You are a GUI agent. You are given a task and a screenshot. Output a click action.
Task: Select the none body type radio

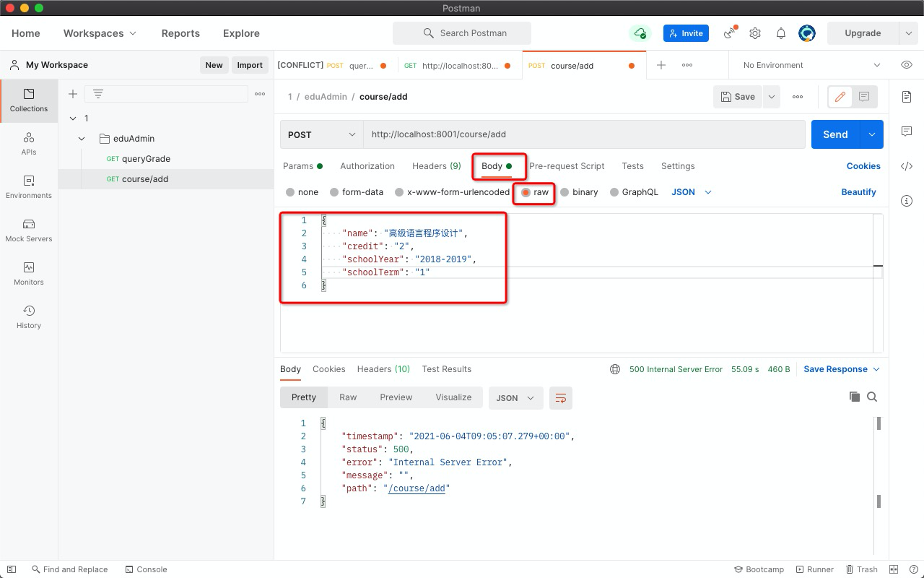tap(290, 192)
